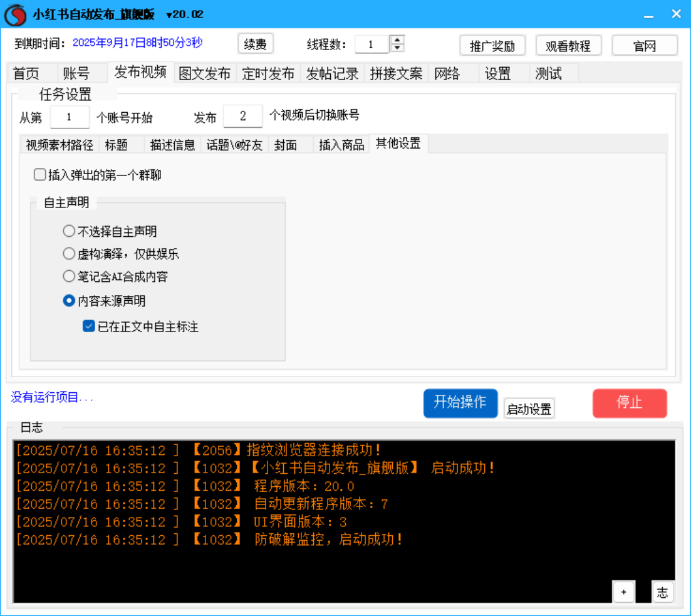This screenshot has height=616, width=691.
Task: Click the log line UI界面版本：3
Action: (x=182, y=521)
